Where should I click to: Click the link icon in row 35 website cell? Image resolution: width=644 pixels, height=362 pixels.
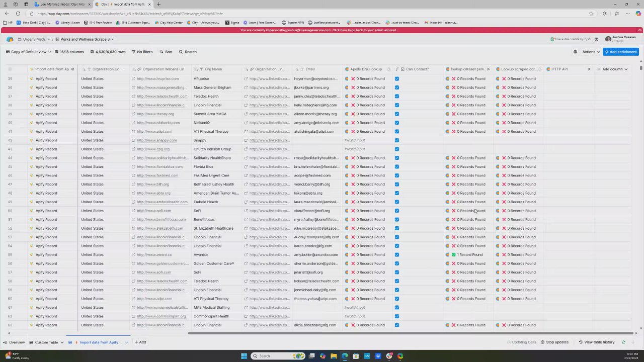tap(134, 79)
